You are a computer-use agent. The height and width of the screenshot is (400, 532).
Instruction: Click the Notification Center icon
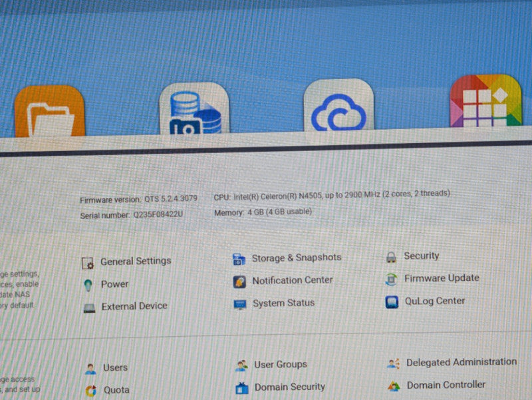[x=239, y=282]
